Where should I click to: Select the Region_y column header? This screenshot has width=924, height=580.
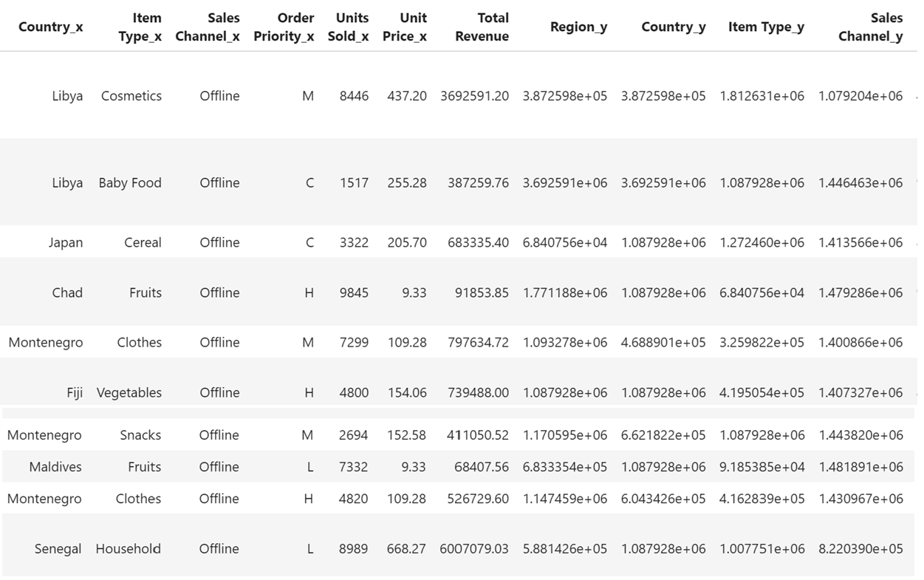tap(579, 27)
